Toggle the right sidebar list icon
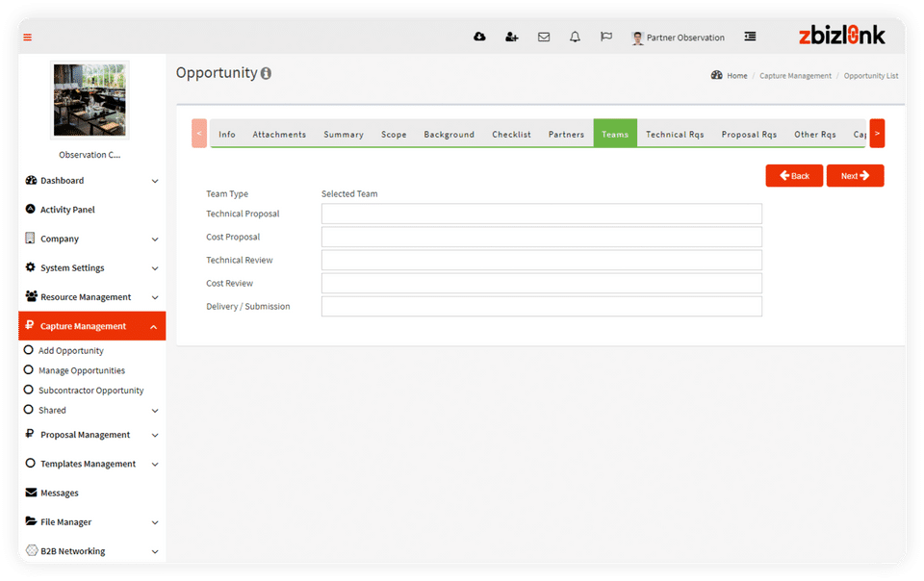 750,37
